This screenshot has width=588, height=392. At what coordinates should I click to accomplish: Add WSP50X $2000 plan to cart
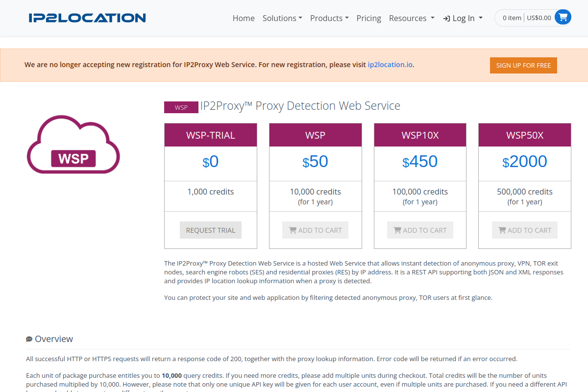[x=525, y=230]
